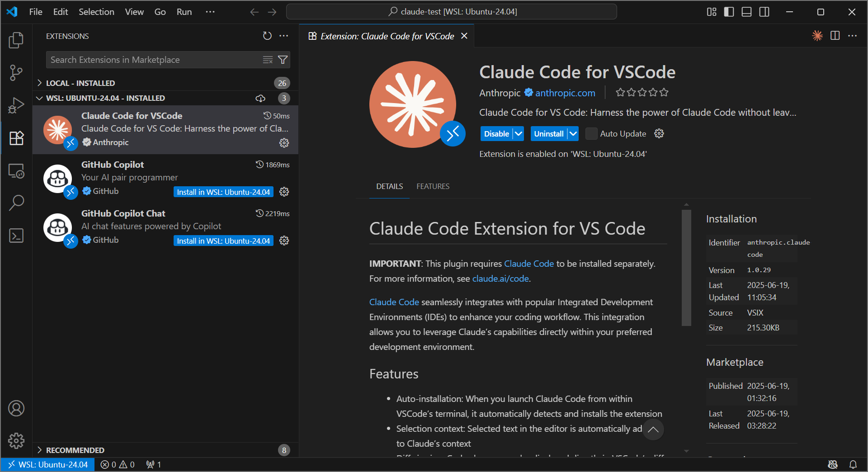Open the Go menu
Screen dimensions: 868x472
click(x=160, y=12)
